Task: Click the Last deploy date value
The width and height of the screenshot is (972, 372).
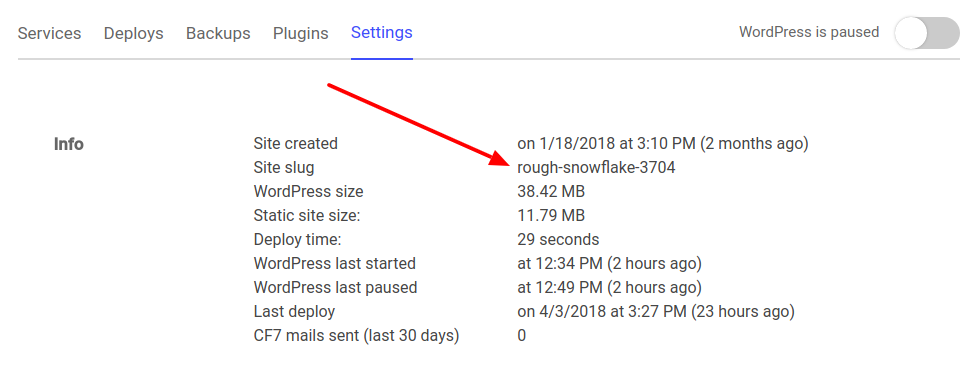Action: pyautogui.click(x=656, y=312)
